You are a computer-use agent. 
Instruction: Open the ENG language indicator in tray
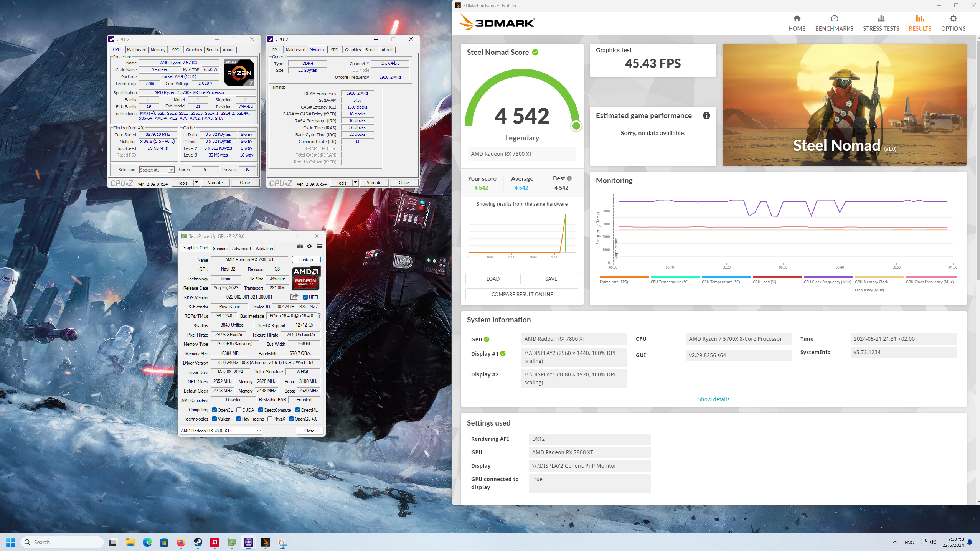(x=909, y=542)
